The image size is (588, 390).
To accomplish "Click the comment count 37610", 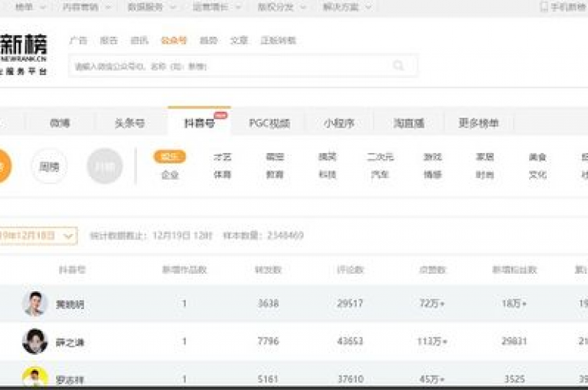I will [350, 379].
